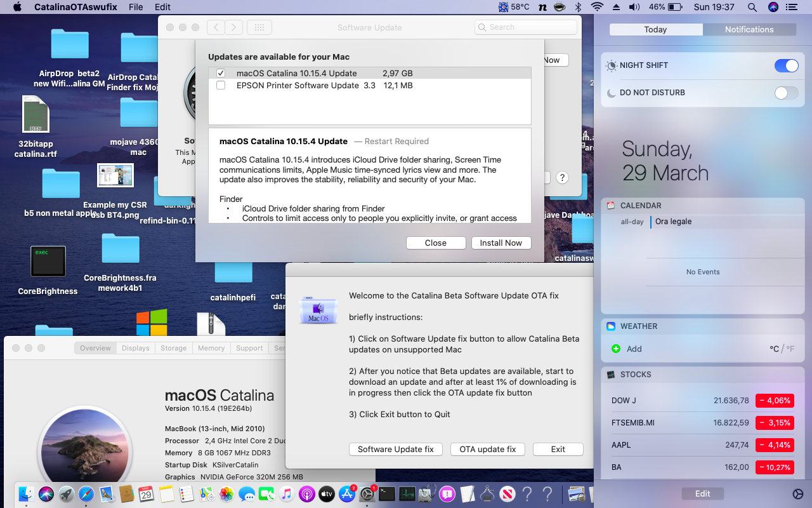Add a location in Weather widget
The image size is (812, 508).
tap(627, 349)
